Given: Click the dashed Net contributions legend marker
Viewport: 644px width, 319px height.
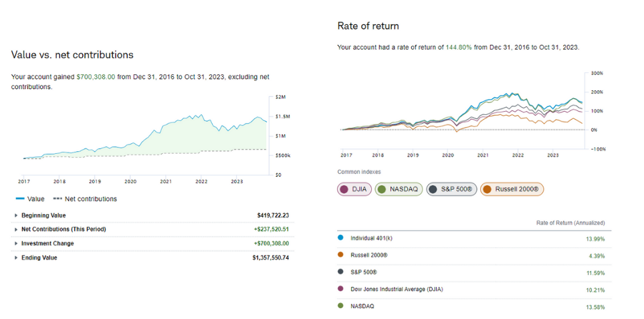Looking at the screenshot, I should coord(58,199).
